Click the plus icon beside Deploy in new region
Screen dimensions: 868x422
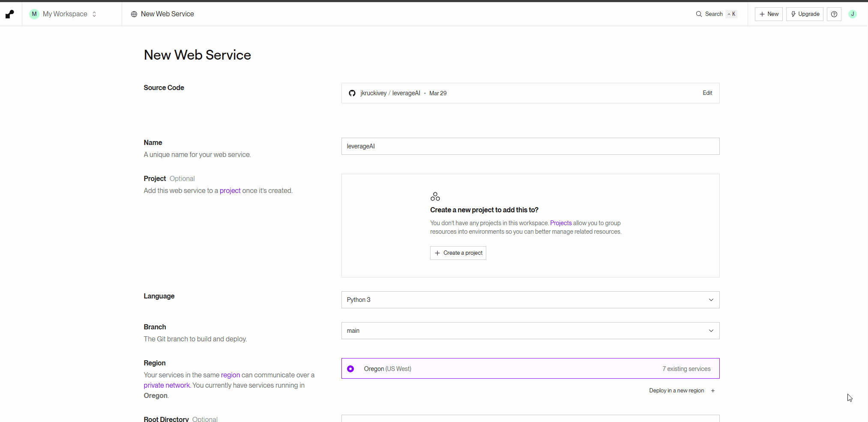(713, 391)
